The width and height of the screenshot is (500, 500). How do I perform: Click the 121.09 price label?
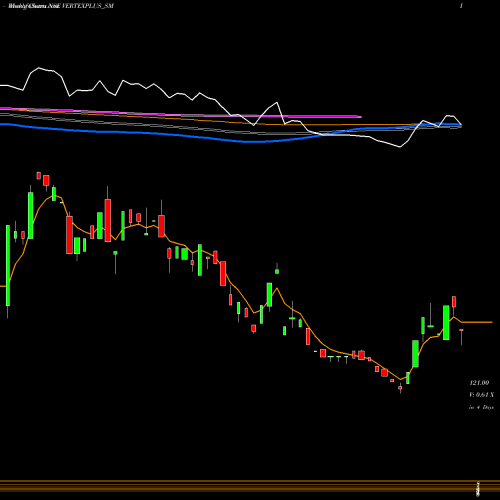click(x=479, y=383)
